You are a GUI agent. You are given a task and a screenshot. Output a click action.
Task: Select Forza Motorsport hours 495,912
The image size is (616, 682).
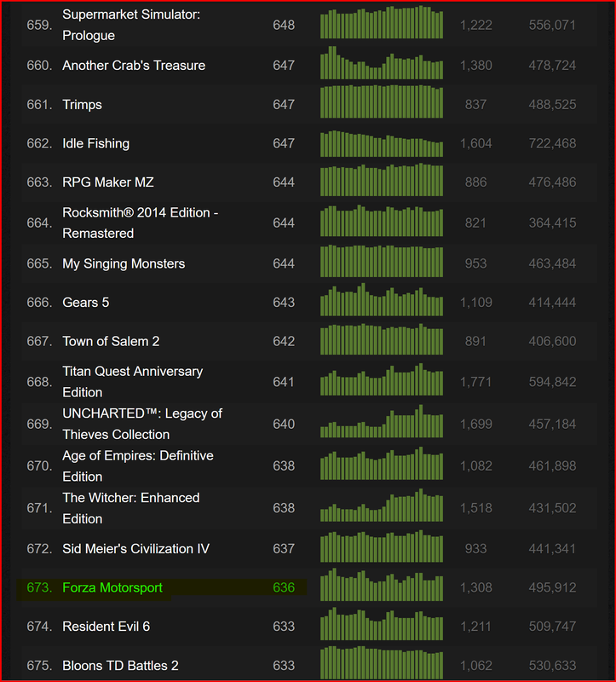553,587
